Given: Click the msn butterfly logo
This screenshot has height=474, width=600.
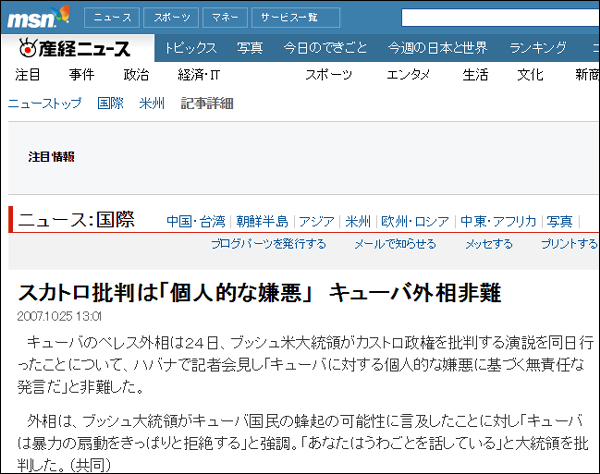Looking at the screenshot, I should point(39,17).
